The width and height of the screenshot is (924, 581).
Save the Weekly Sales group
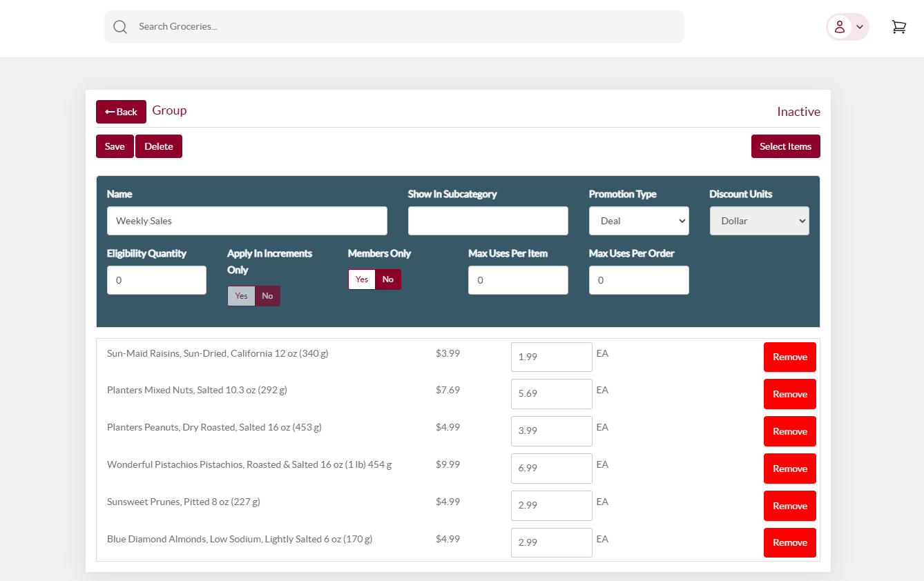click(115, 146)
